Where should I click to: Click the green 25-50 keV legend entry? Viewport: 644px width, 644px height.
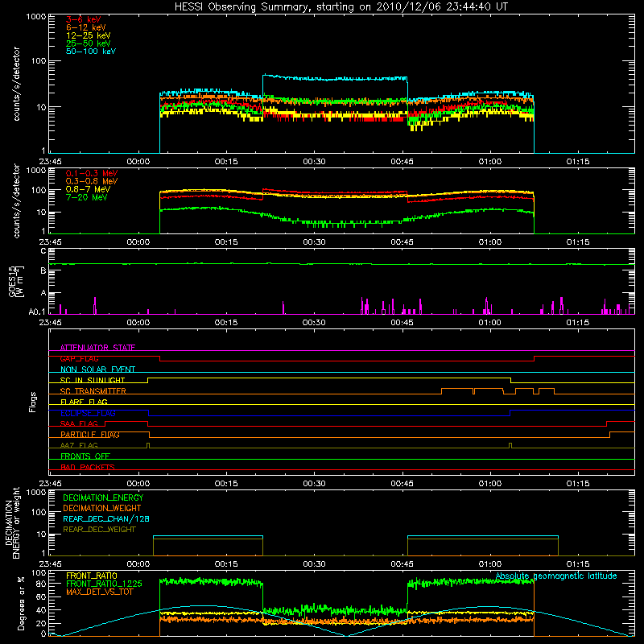coord(89,43)
